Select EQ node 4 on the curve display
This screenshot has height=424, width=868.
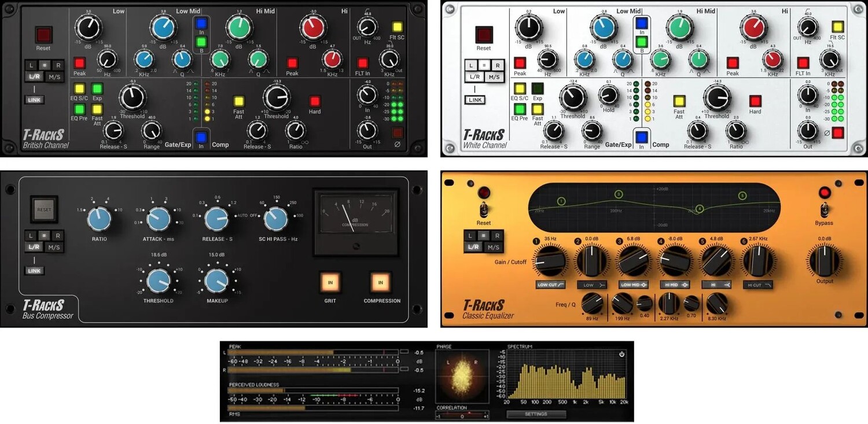700,209
